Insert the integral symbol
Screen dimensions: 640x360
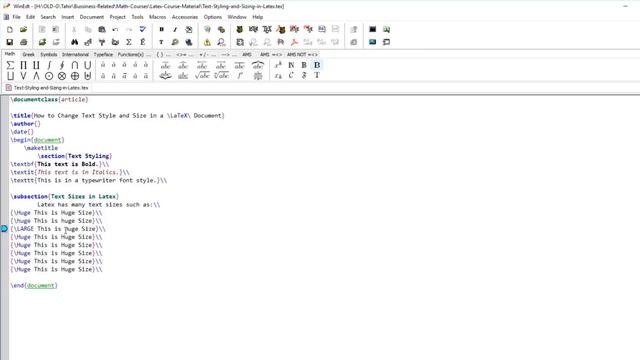click(x=49, y=65)
